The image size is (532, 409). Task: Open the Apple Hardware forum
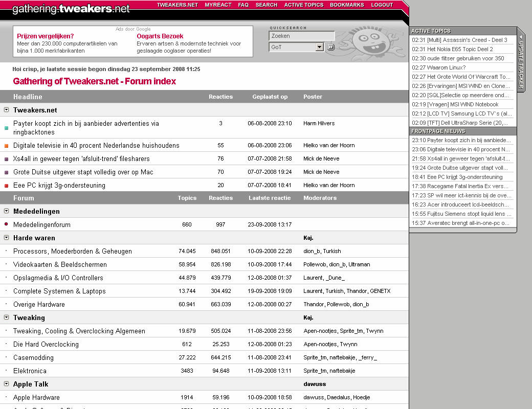click(36, 397)
